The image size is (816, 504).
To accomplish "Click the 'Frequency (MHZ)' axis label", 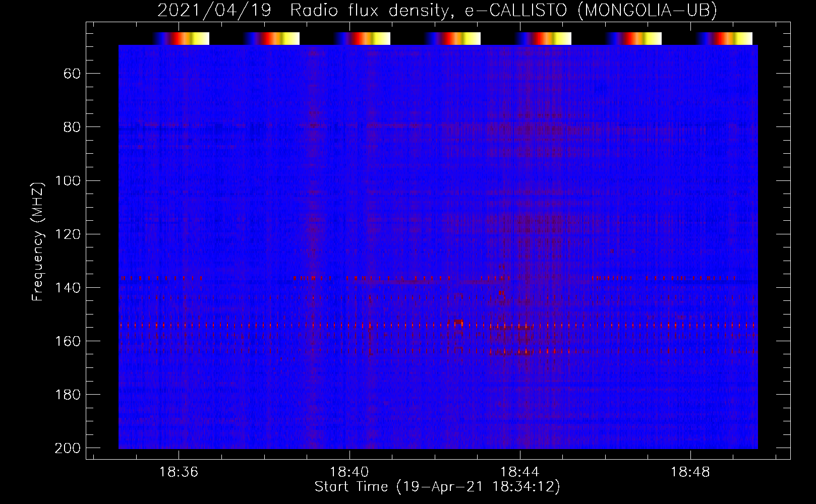I will click(38, 241).
